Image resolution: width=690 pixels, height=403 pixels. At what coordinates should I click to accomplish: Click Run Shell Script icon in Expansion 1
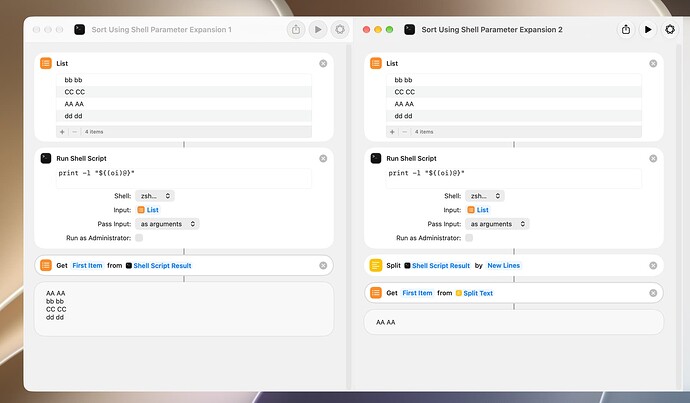pyautogui.click(x=46, y=158)
